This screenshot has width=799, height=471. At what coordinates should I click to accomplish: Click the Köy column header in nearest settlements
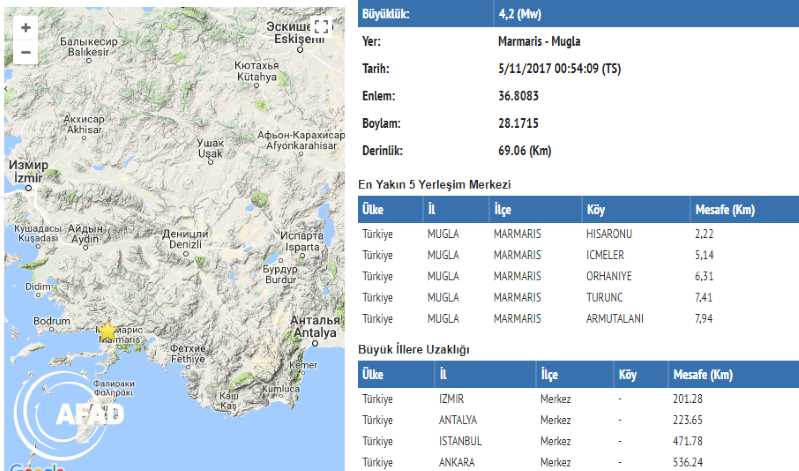coord(596,209)
